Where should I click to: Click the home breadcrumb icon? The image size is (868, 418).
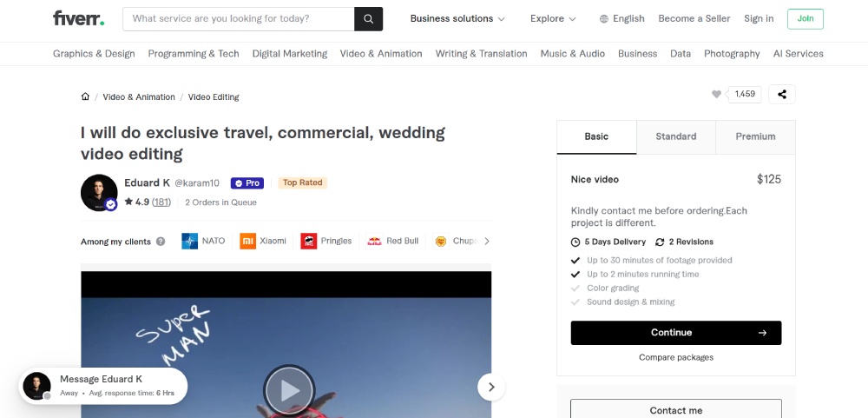(x=85, y=96)
